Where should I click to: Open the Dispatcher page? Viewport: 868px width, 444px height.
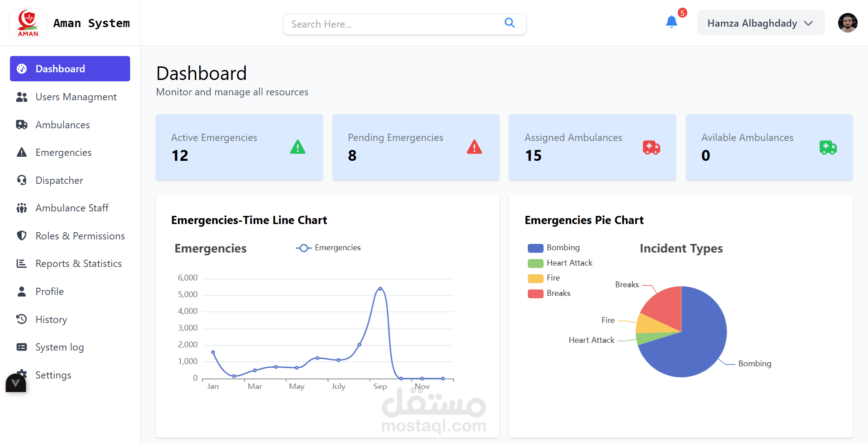(70, 180)
